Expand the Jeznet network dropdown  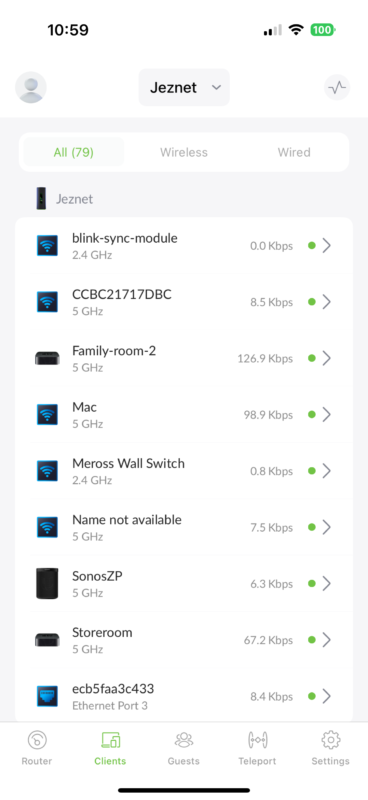[184, 87]
